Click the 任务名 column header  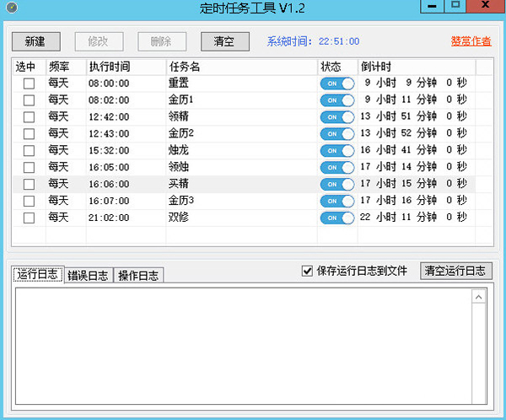[x=242, y=67]
